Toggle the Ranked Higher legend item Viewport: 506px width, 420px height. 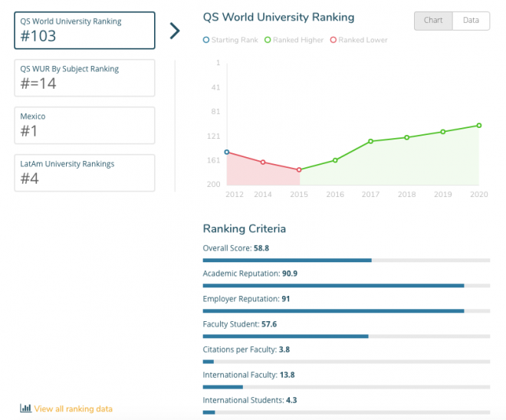click(294, 40)
